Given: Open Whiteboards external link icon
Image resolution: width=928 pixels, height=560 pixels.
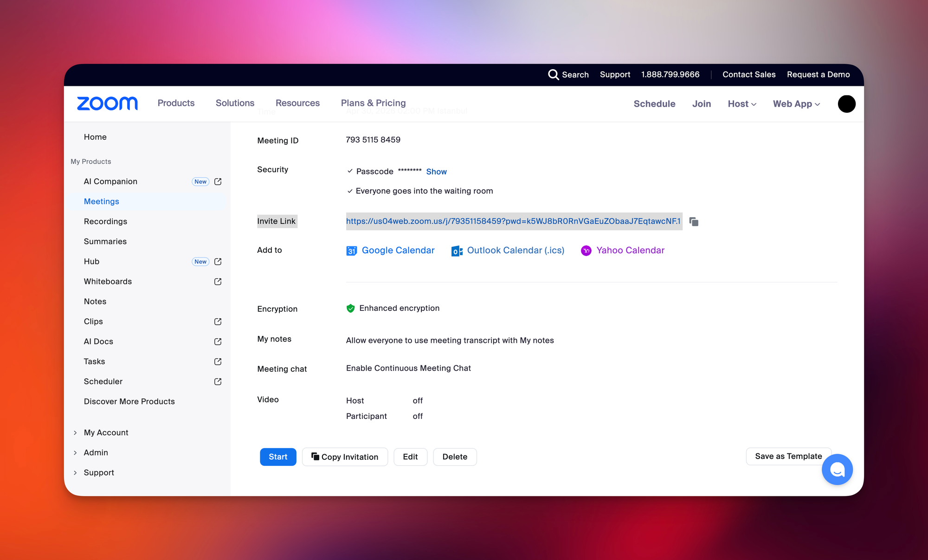Looking at the screenshot, I should click(218, 282).
